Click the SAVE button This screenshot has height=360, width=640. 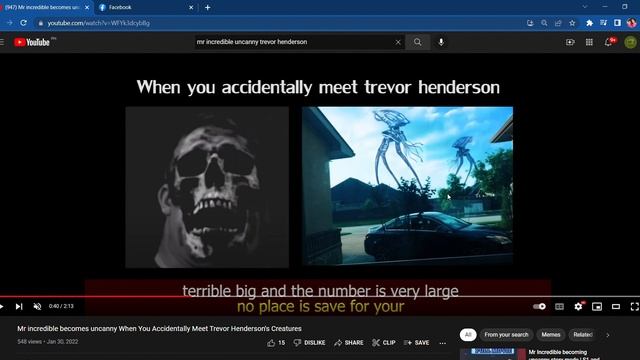pyautogui.click(x=416, y=343)
